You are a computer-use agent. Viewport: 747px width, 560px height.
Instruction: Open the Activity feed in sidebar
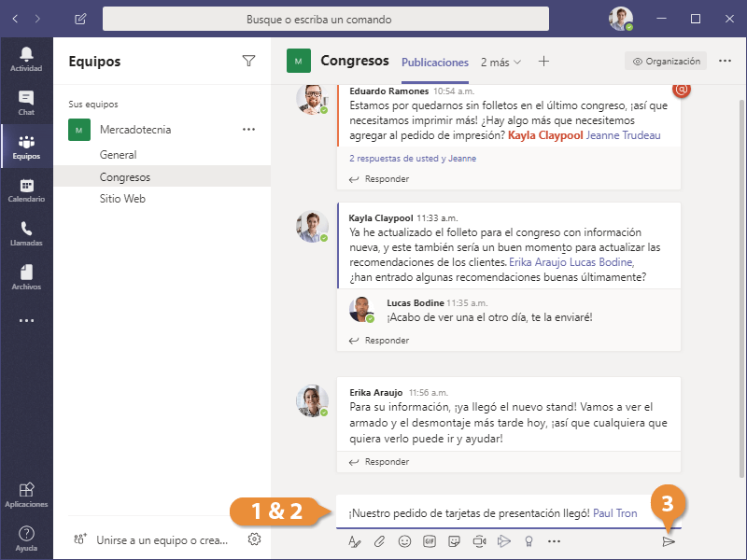[26, 59]
